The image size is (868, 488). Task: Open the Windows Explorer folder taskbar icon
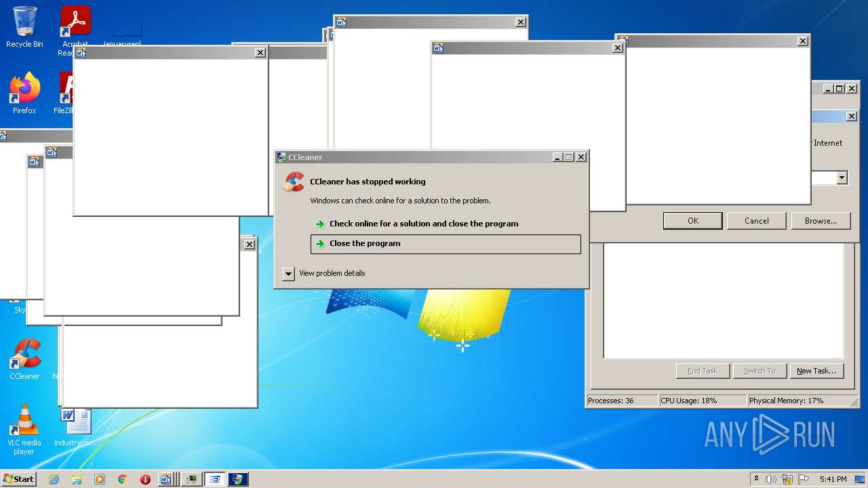click(77, 479)
